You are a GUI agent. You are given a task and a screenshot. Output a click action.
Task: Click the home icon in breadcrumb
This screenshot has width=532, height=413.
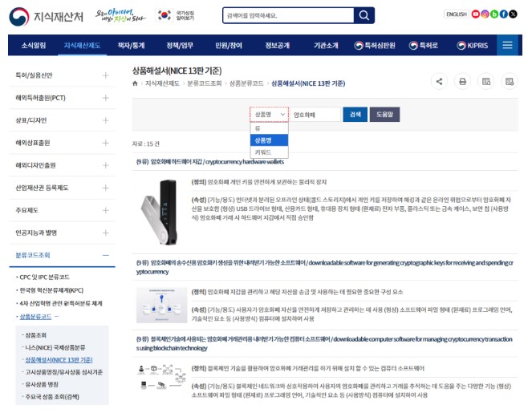coord(136,83)
